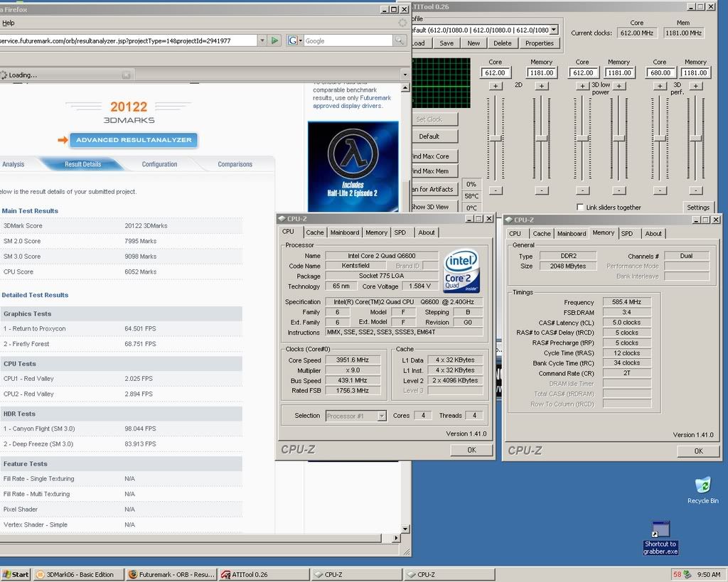The height and width of the screenshot is (582, 728).
Task: Click the 3D perf. Core clock field showing 680.00
Action: point(660,73)
